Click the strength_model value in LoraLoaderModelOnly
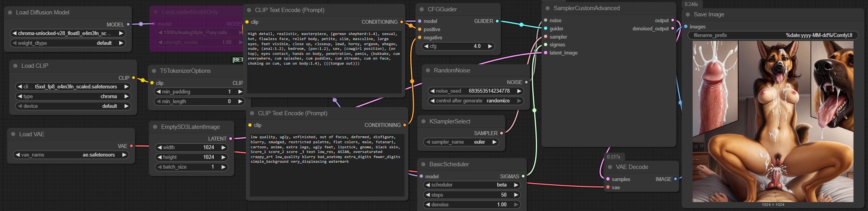 [227, 42]
